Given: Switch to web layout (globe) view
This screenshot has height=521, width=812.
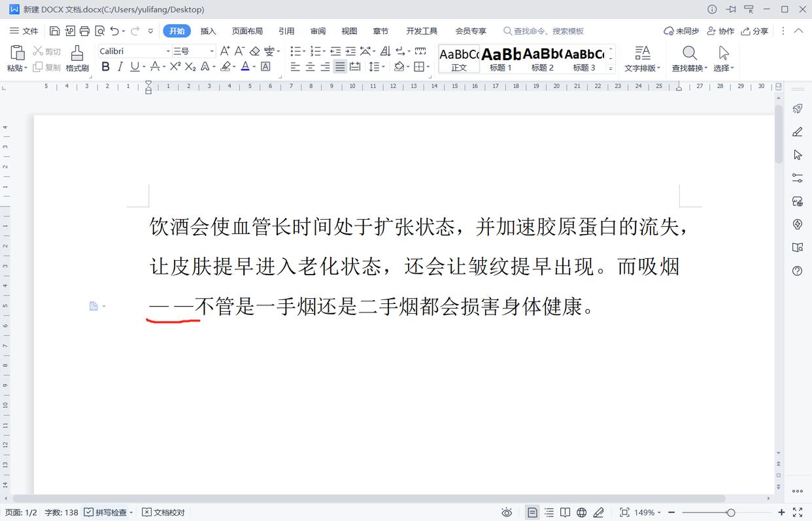Looking at the screenshot, I should [x=581, y=513].
